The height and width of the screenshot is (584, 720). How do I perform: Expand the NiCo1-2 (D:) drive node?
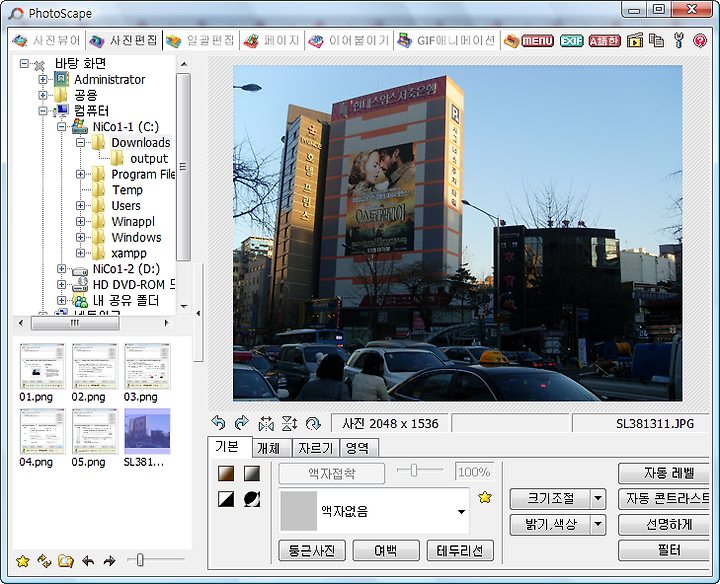pyautogui.click(x=62, y=269)
